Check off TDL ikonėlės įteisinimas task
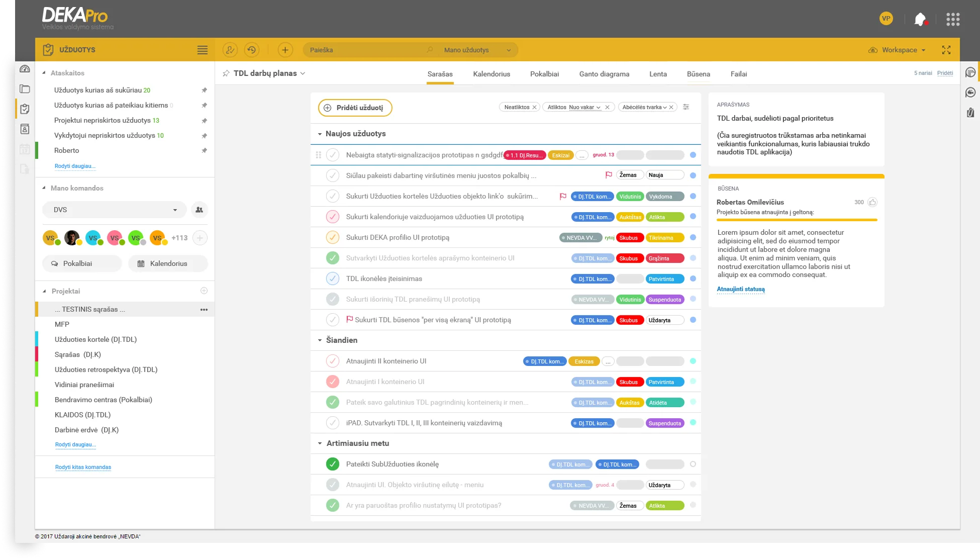The image size is (980, 560). click(x=333, y=278)
